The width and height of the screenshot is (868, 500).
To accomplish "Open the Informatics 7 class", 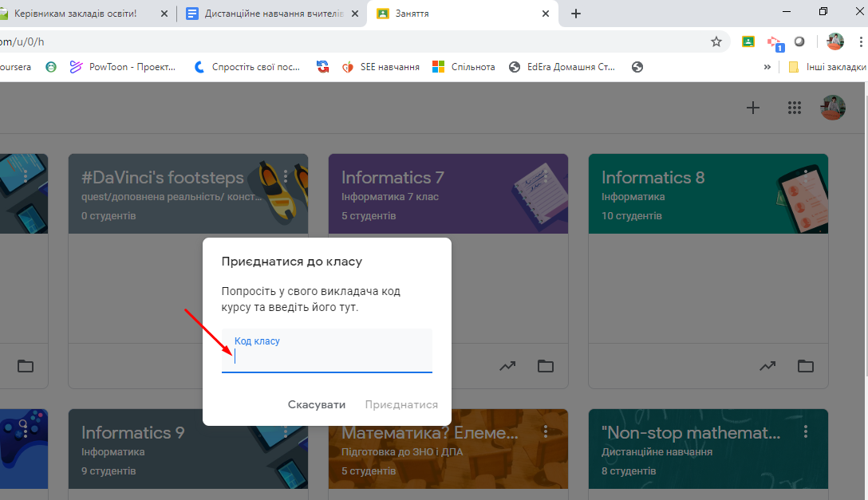I will click(x=393, y=177).
